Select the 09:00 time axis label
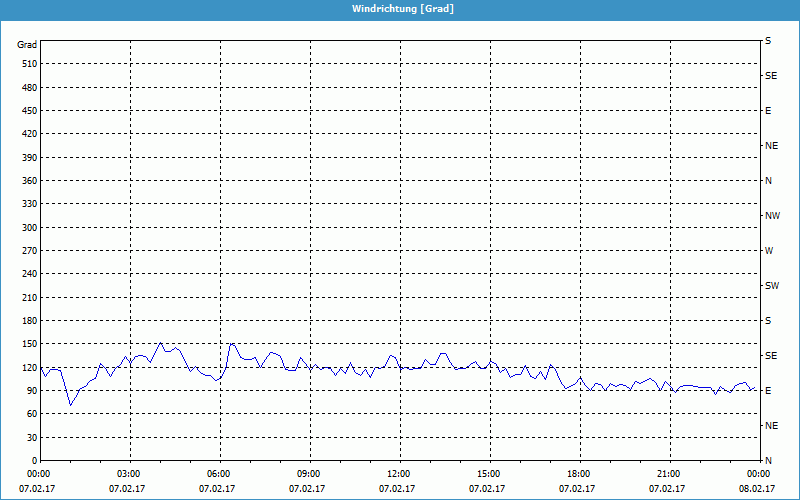Screen dimensions: 800x500 tap(309, 474)
